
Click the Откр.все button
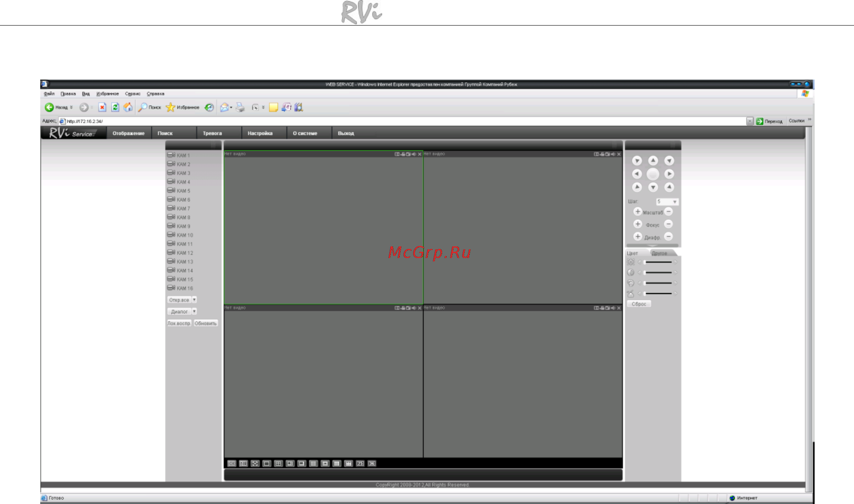tap(179, 300)
